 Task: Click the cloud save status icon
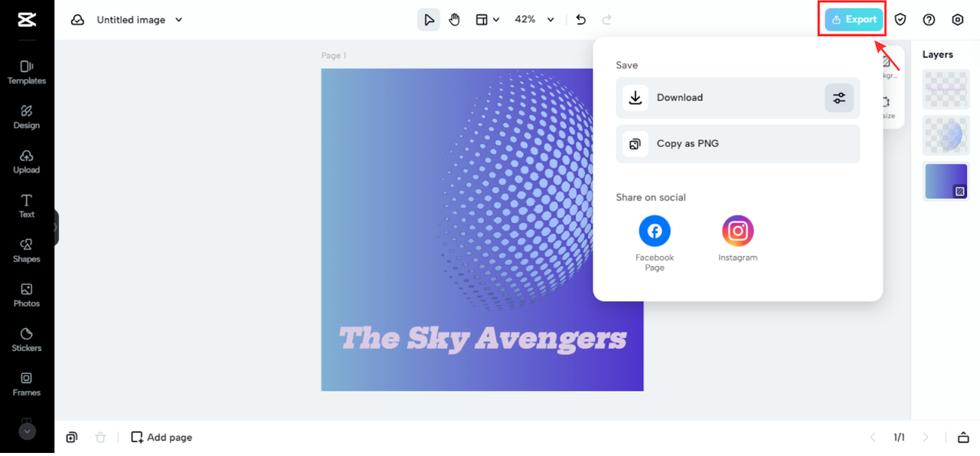coord(77,20)
